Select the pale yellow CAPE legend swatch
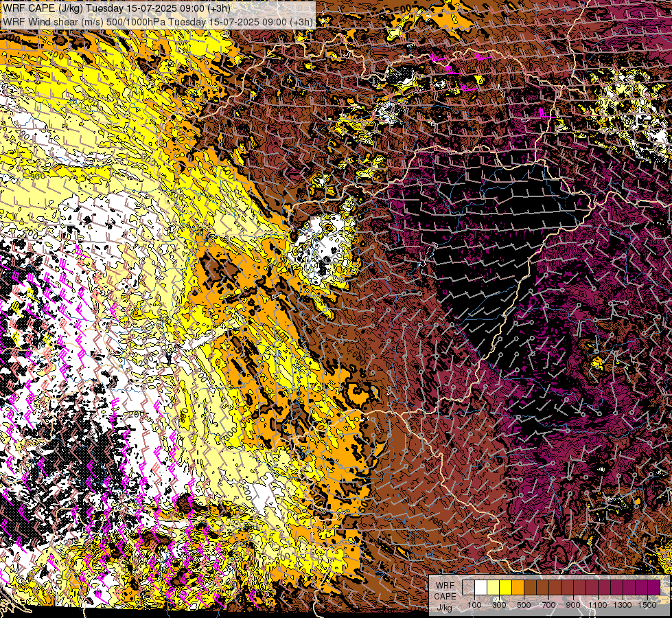This screenshot has height=618, width=672. [494, 587]
